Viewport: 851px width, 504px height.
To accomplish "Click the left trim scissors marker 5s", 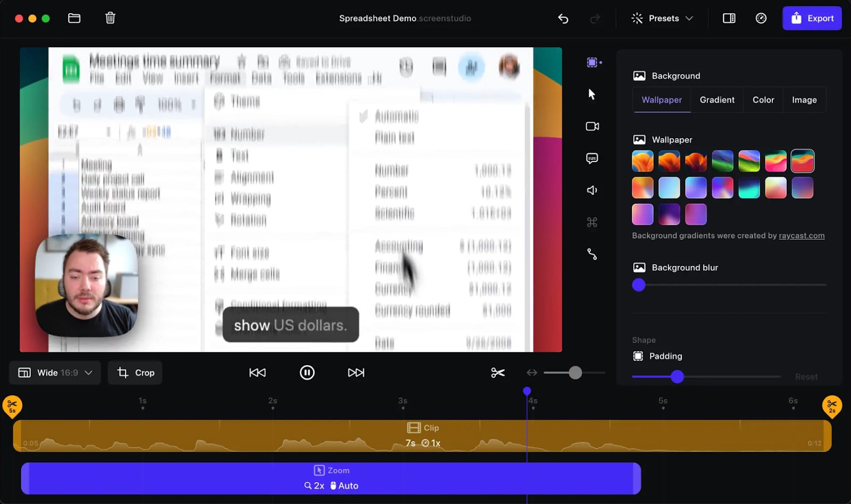I will tap(12, 407).
